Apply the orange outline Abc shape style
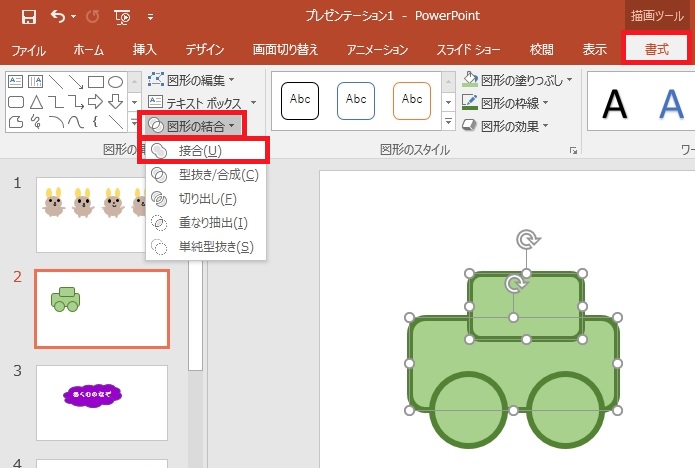 [x=412, y=101]
